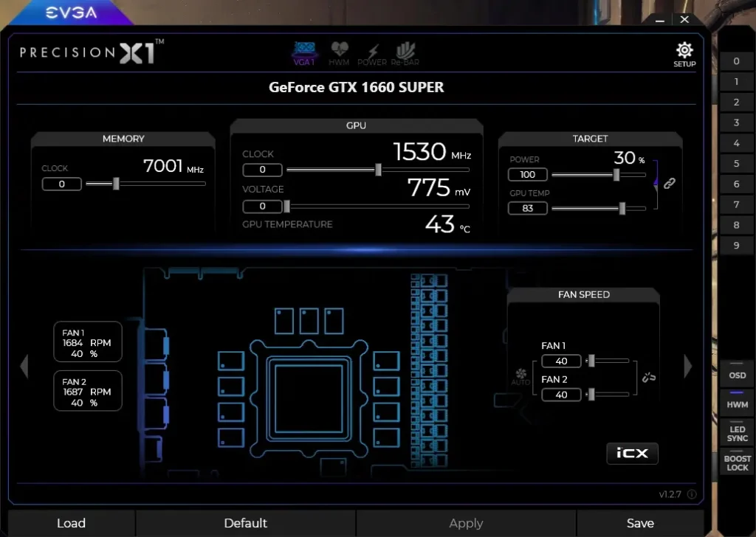Toggle the BOOST LOCK switch
The image size is (756, 537).
pos(737,460)
